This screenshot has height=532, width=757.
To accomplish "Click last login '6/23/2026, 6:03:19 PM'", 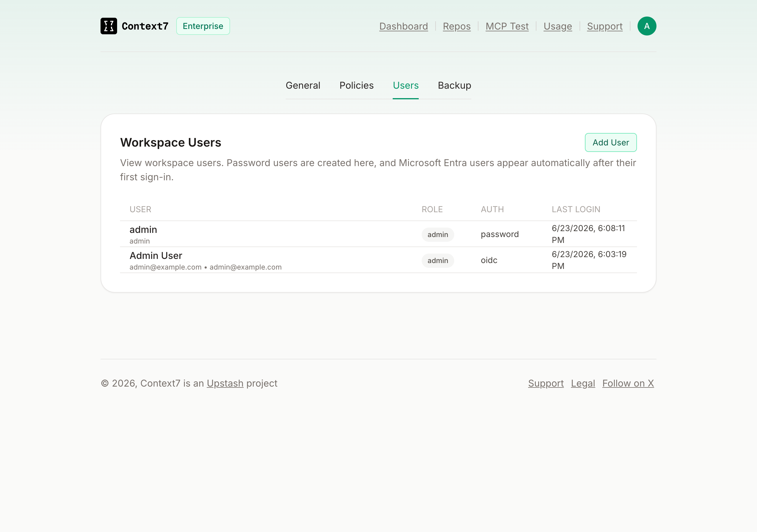I will [x=589, y=260].
